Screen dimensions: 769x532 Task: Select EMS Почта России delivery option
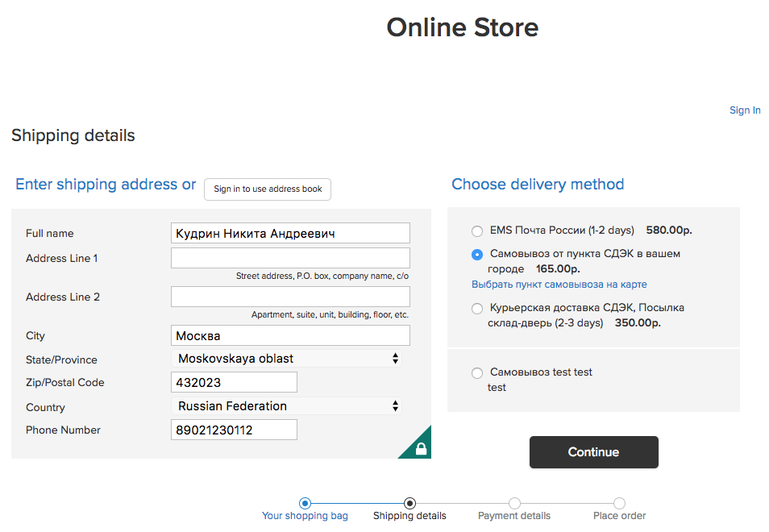click(477, 231)
